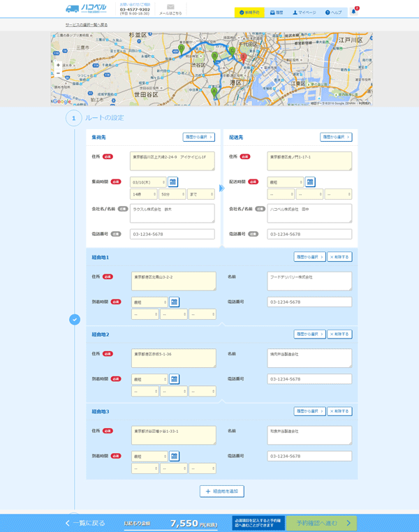This screenshot has height=532, width=419.
Task: Click the 経由地を追加 button
Action: tap(221, 492)
